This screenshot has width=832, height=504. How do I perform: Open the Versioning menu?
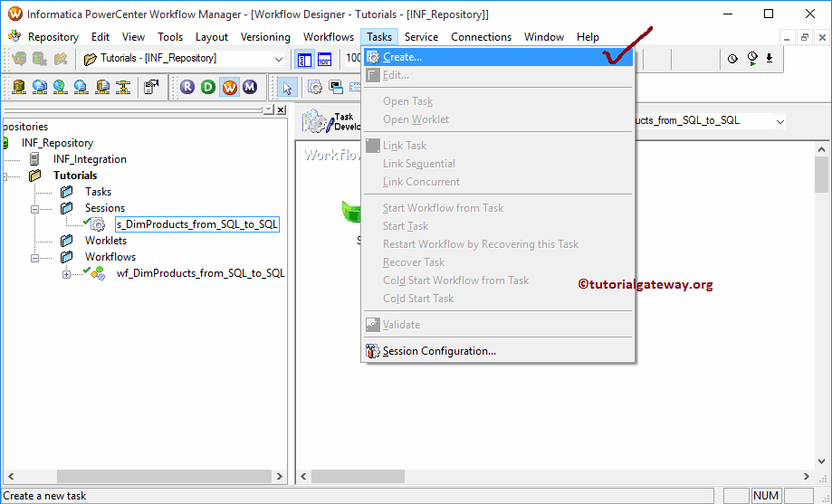point(265,37)
